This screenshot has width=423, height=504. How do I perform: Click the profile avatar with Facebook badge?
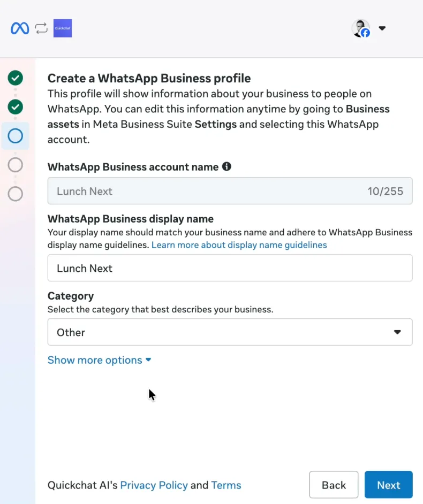pyautogui.click(x=361, y=28)
